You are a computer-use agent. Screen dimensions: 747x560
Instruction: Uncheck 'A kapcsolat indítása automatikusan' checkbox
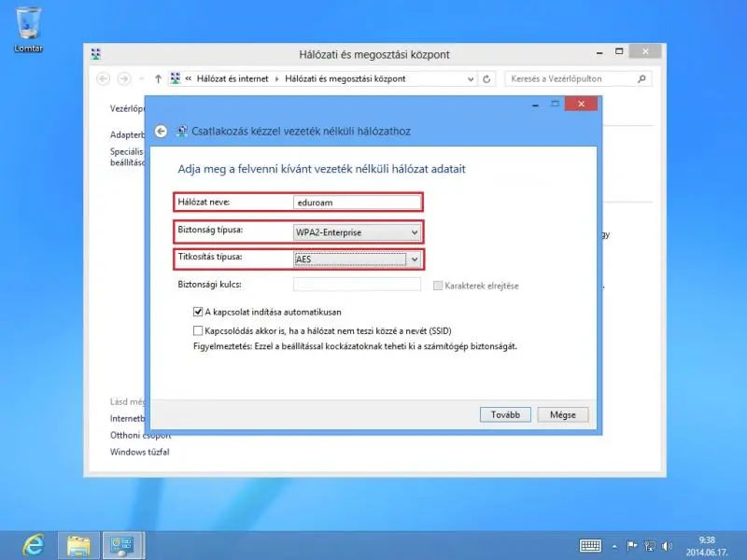(198, 312)
